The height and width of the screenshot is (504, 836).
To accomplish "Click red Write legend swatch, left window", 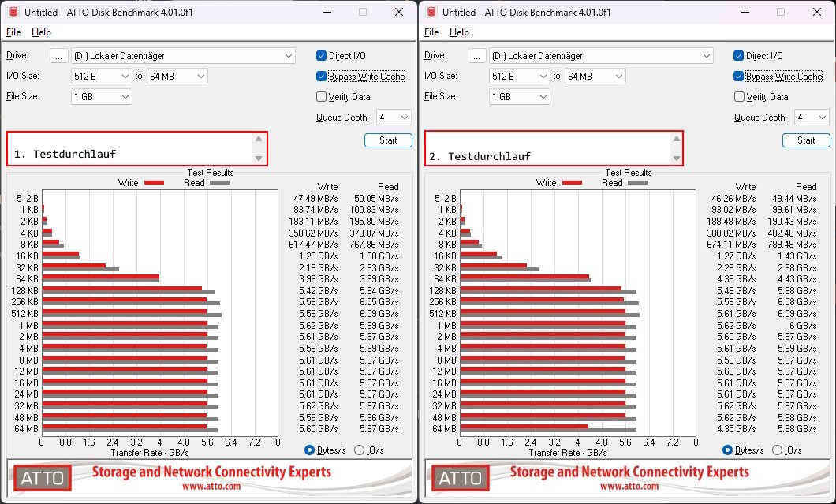I will [154, 183].
